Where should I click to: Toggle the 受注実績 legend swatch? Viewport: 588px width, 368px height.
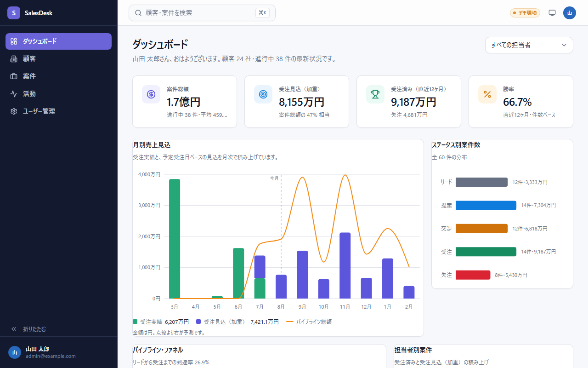click(x=135, y=322)
